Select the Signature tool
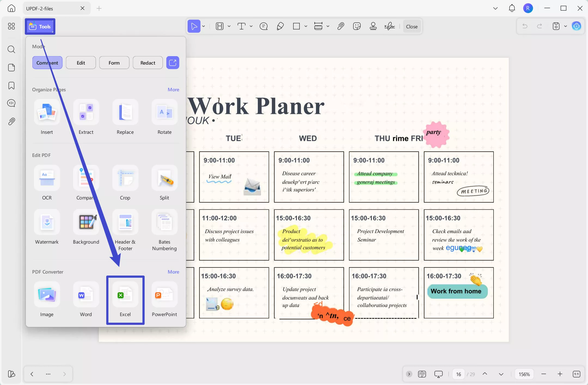588x385 pixels. pos(390,26)
